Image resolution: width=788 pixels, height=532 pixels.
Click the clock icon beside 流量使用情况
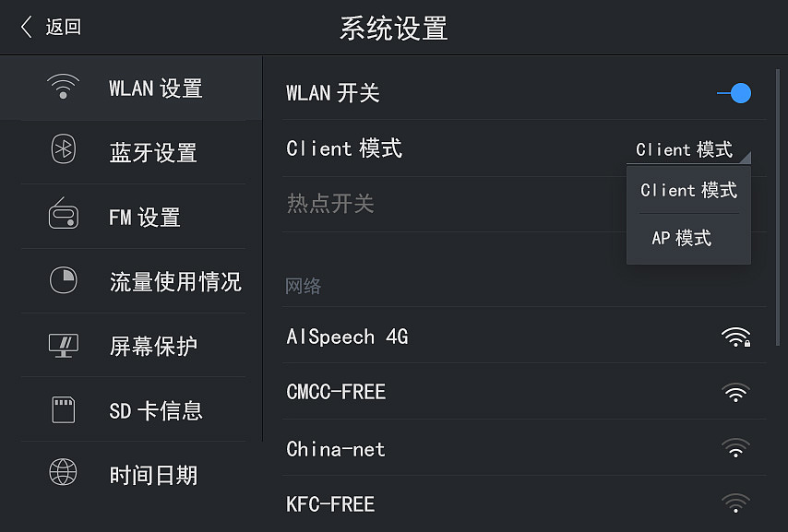click(x=63, y=281)
